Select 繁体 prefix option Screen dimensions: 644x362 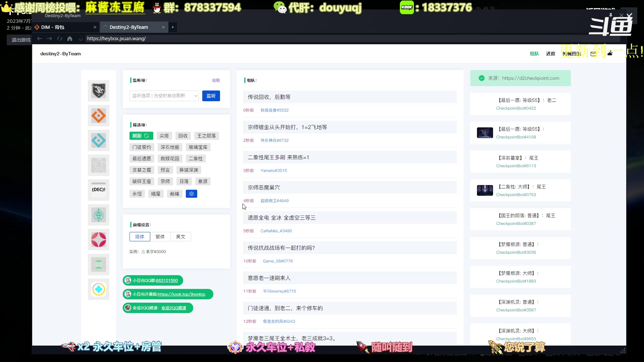[x=160, y=237]
